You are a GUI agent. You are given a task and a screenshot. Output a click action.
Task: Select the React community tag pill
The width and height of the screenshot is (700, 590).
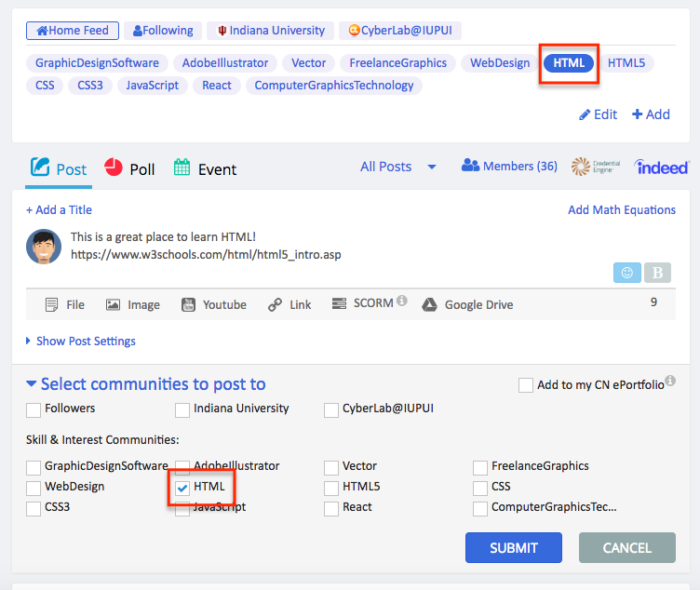click(x=217, y=86)
